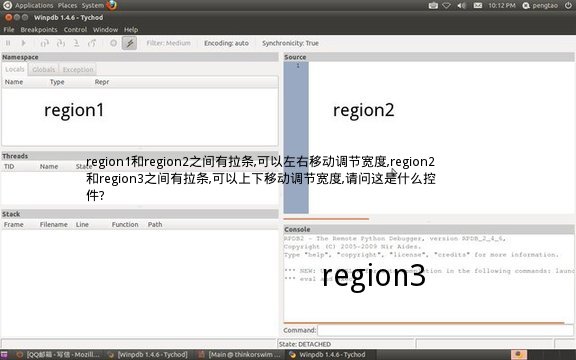The height and width of the screenshot is (360, 576).
Task: Click the network indicator icon
Action: (446, 6)
